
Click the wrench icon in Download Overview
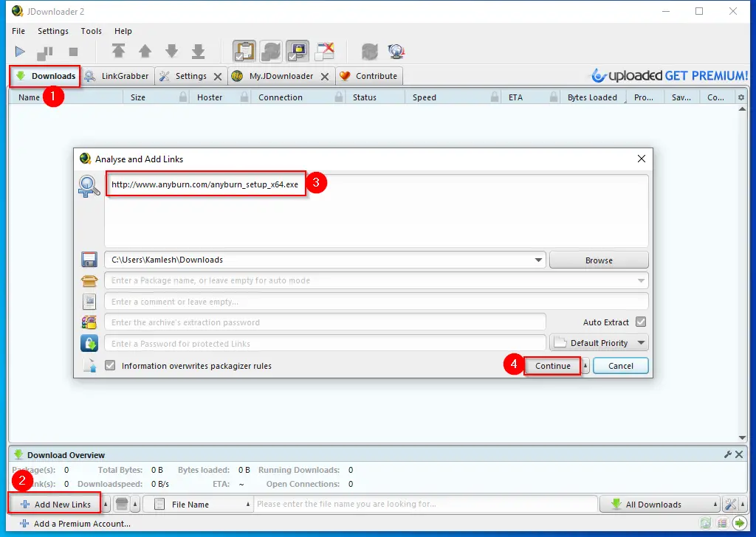tap(728, 454)
